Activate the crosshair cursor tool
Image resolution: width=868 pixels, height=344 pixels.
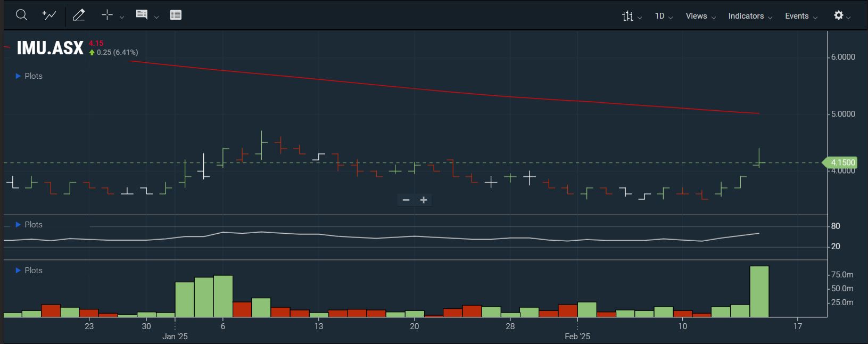[x=107, y=15]
